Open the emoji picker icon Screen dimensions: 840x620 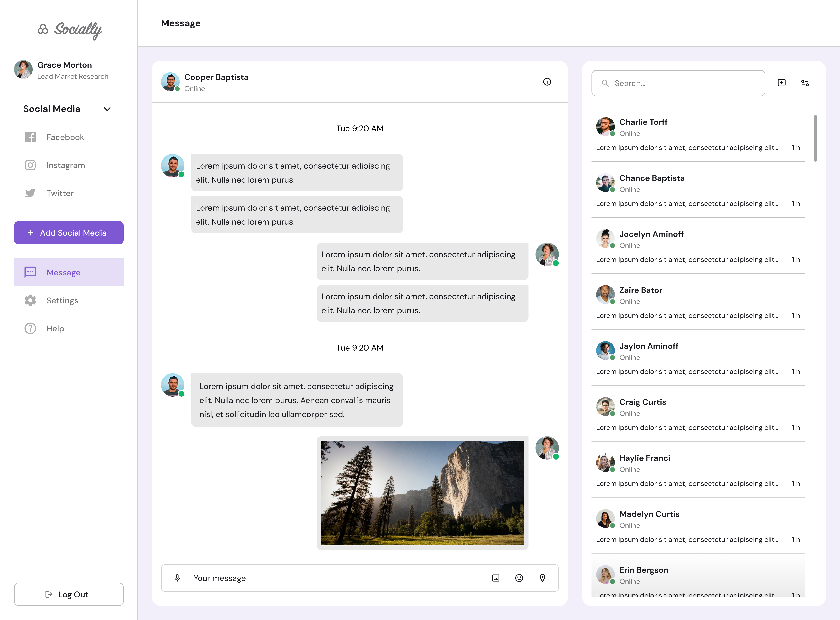pos(519,578)
